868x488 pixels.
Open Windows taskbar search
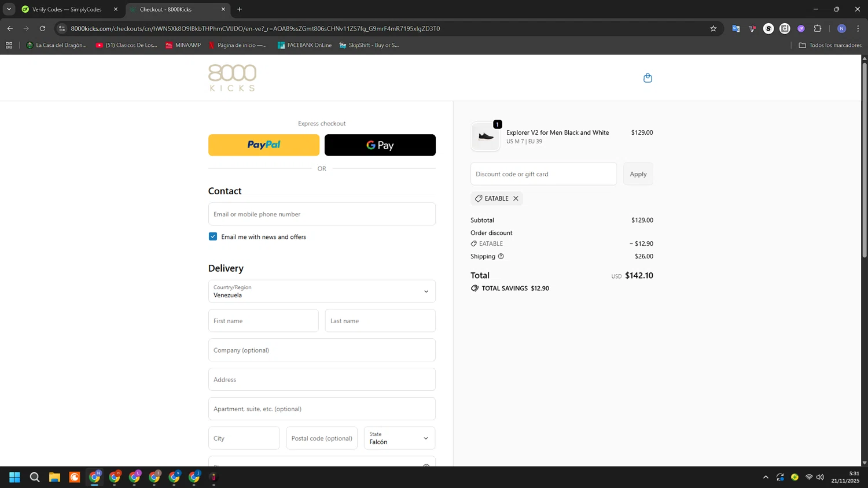[35, 477]
